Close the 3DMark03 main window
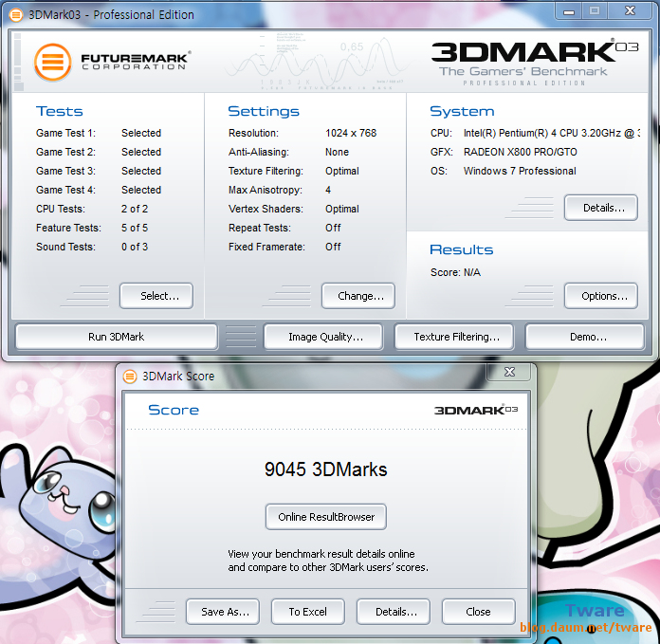 pyautogui.click(x=630, y=11)
